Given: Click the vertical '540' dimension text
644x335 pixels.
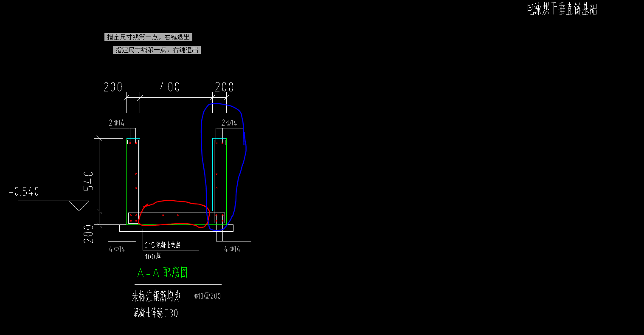Looking at the screenshot, I should pyautogui.click(x=88, y=182).
